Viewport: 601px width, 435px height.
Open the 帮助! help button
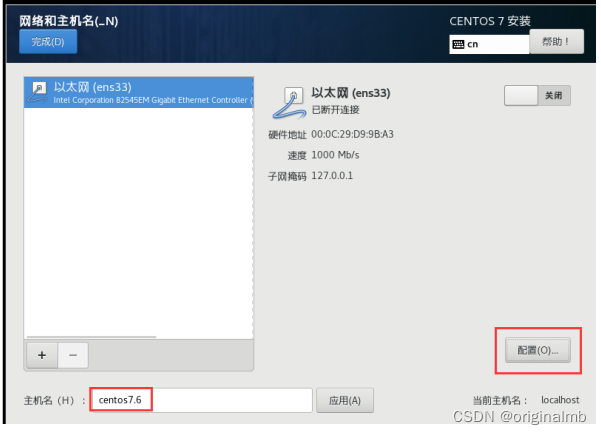pyautogui.click(x=557, y=41)
